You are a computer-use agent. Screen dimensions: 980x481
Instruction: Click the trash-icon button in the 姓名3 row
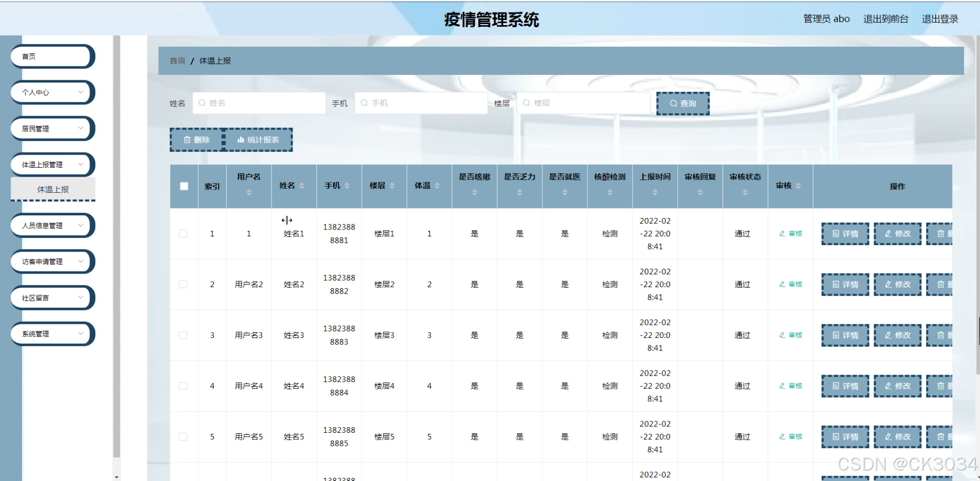pyautogui.click(x=939, y=335)
